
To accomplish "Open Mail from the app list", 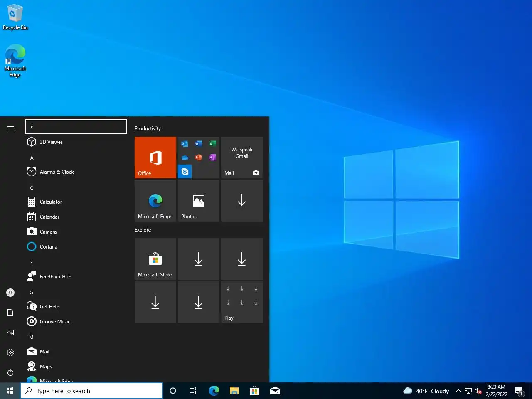I will point(76,352).
